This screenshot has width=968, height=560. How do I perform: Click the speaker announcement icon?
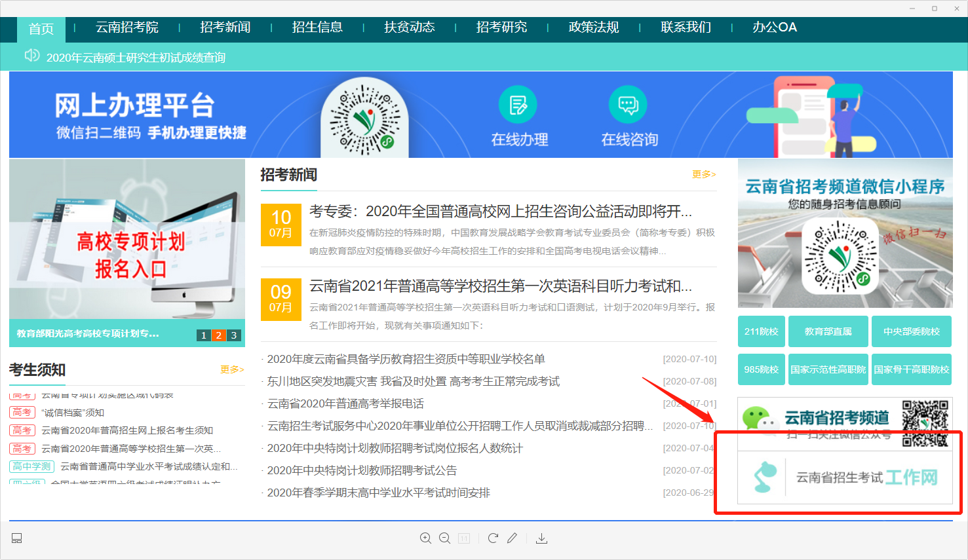[31, 56]
